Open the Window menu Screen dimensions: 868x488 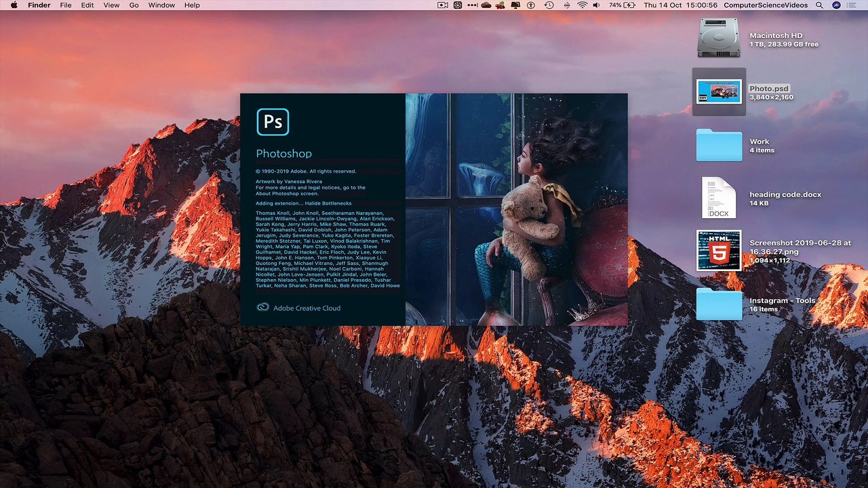pos(161,5)
